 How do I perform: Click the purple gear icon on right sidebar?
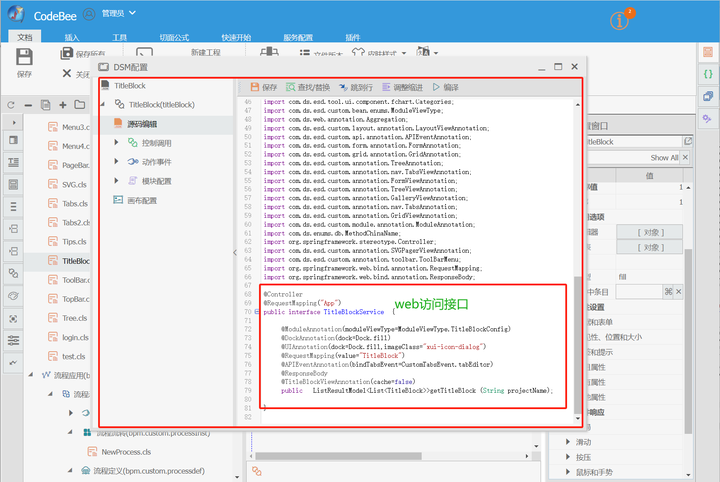coord(707,119)
